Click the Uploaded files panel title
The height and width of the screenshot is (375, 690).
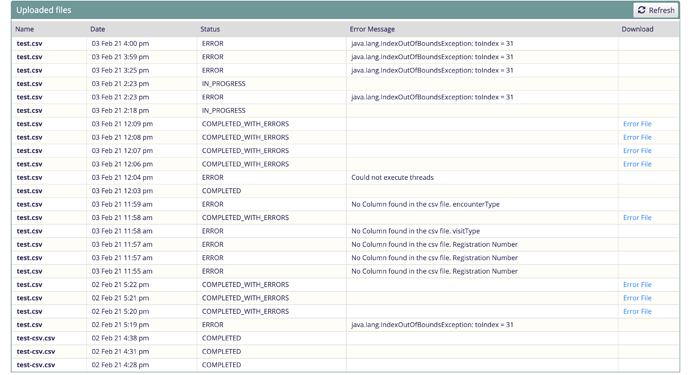[44, 10]
